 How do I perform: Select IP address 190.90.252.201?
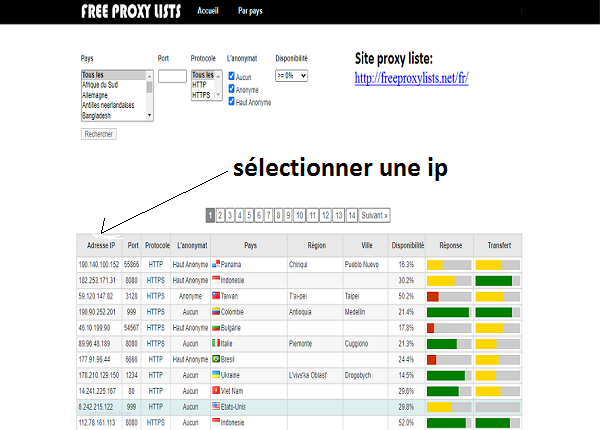point(97,312)
